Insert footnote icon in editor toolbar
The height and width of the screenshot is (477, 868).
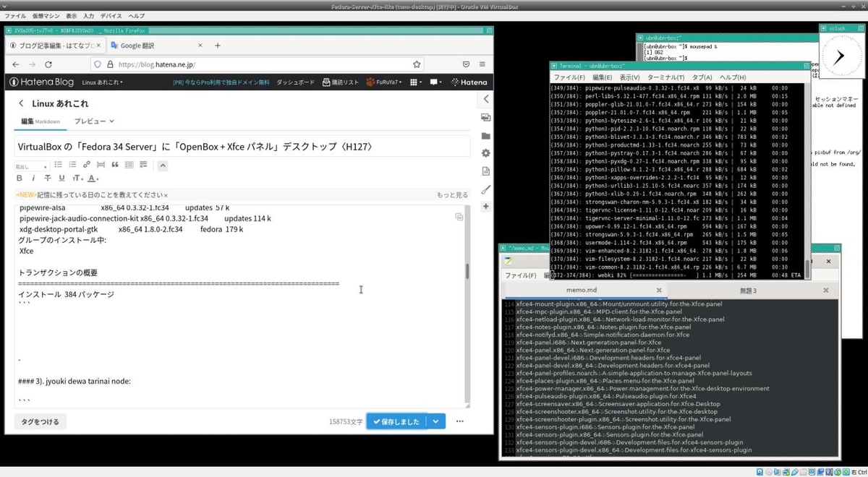point(142,166)
